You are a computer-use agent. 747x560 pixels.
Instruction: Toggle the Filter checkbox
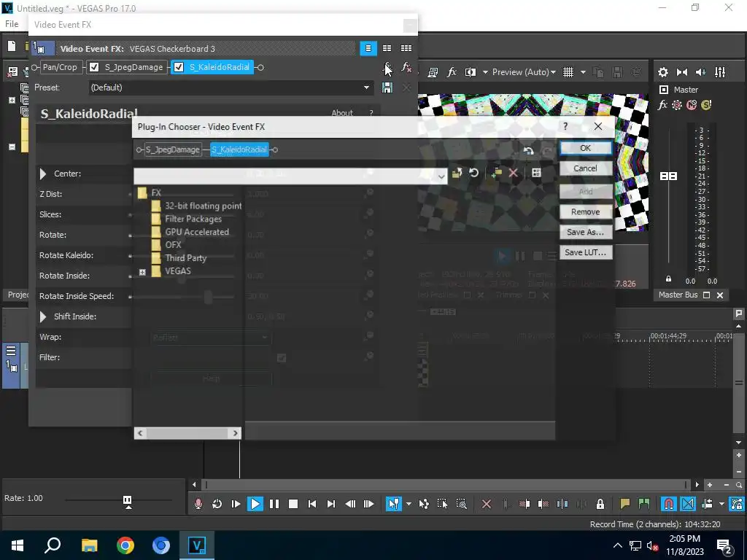(282, 358)
